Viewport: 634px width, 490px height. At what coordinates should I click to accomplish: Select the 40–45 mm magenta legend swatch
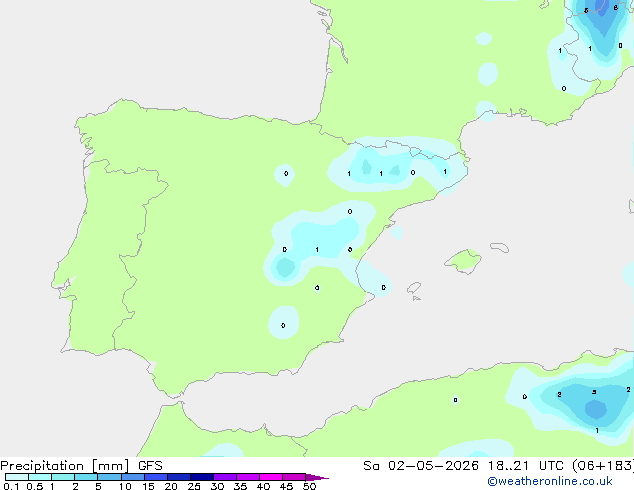[x=271, y=477]
